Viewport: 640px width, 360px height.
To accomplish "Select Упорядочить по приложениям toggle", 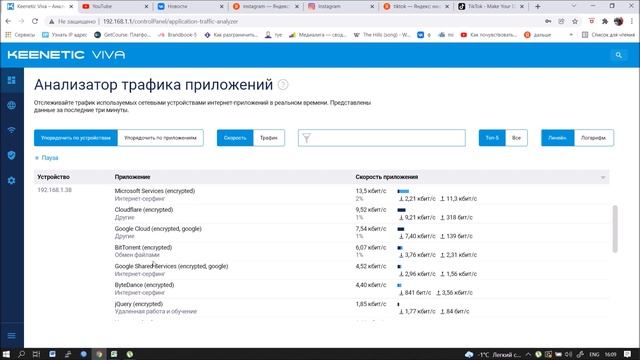I will pyautogui.click(x=160, y=138).
